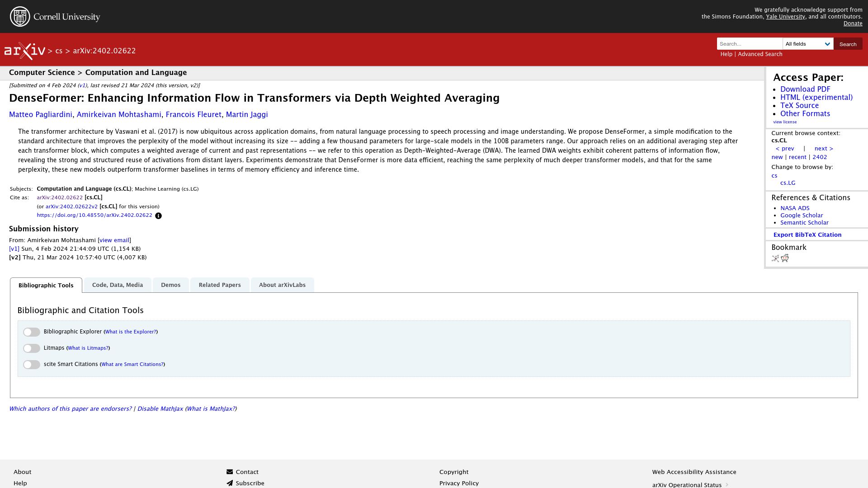Click the Contact envelope icon
868x488 pixels.
(230, 472)
